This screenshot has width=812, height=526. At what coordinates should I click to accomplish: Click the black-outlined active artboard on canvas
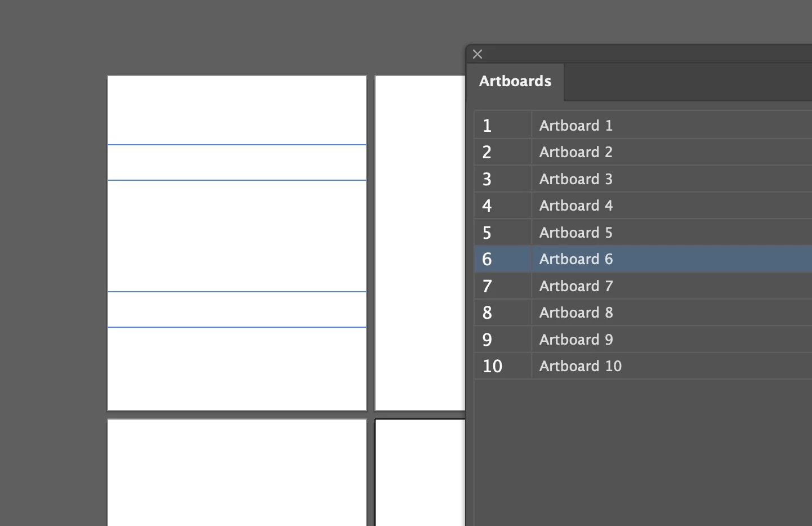click(x=421, y=472)
